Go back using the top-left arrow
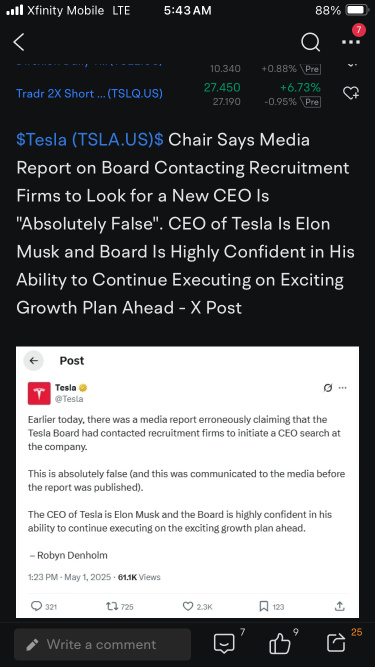The image size is (375, 667). point(19,43)
